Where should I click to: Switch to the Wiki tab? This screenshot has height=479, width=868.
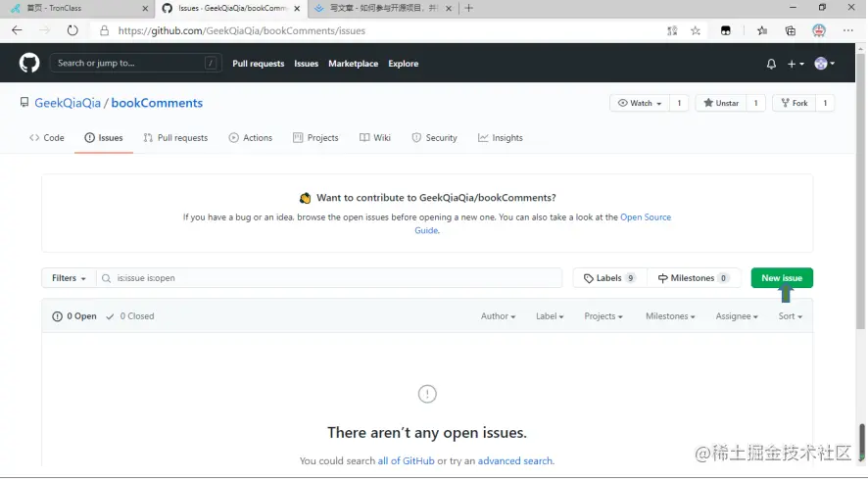(x=375, y=138)
